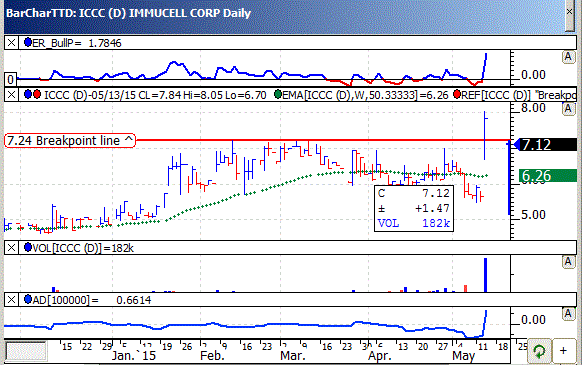The width and height of the screenshot is (582, 365).
Task: Click the 8.00 price scale label
Action: point(533,108)
